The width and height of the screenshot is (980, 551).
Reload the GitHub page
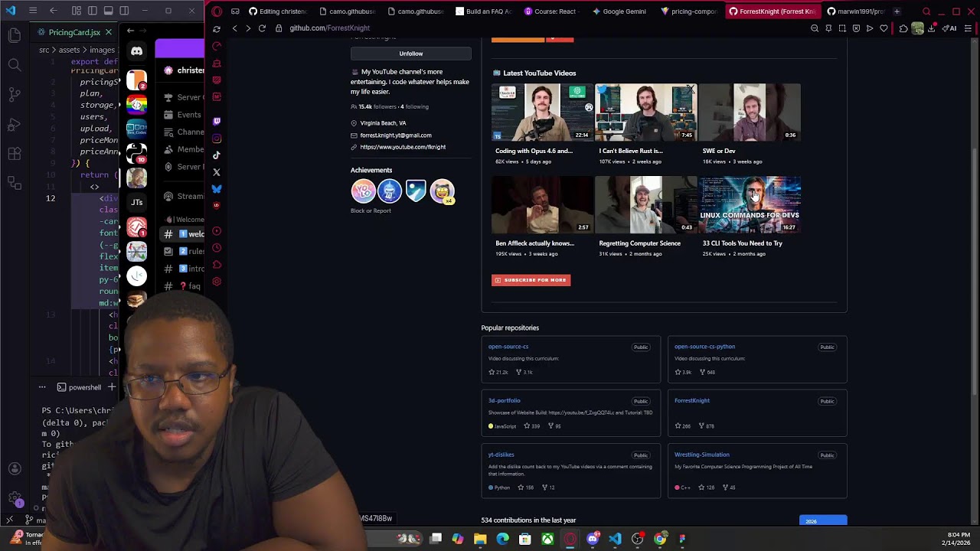point(262,28)
